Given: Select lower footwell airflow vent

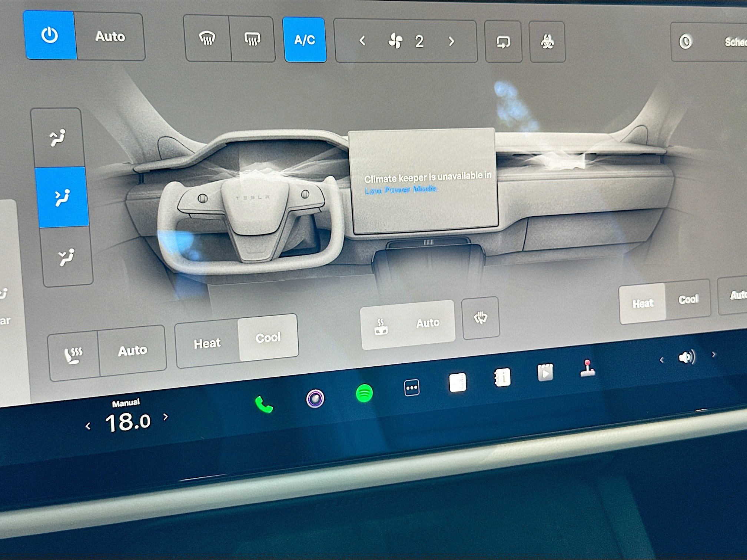Looking at the screenshot, I should click(x=67, y=257).
